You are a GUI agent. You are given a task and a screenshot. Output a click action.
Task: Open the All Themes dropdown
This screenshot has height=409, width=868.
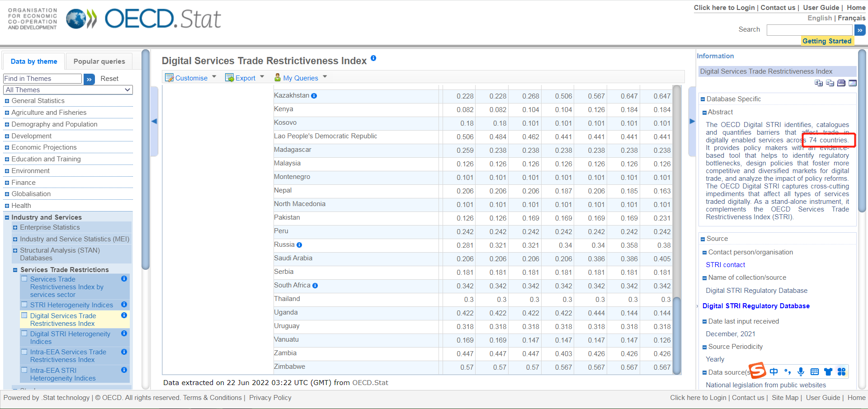pyautogui.click(x=68, y=90)
